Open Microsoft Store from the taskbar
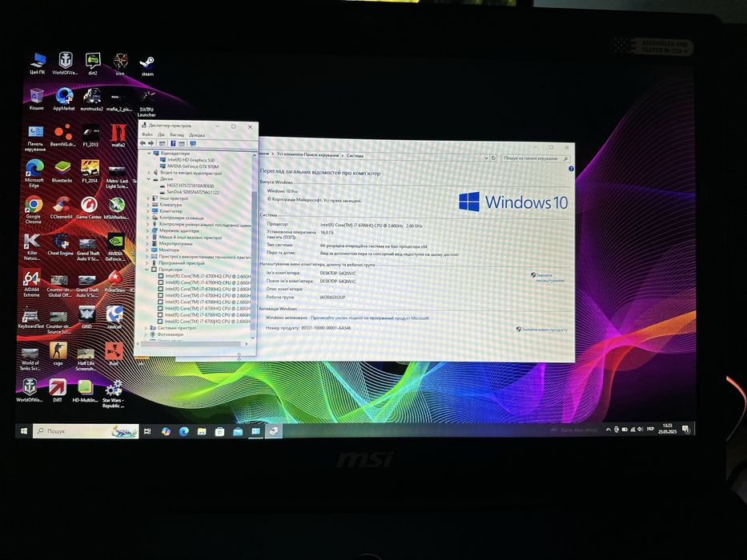 coord(219,431)
